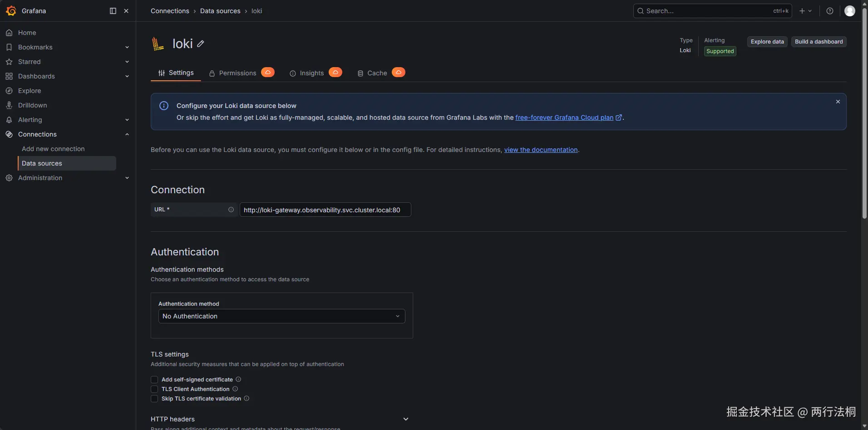Click the Dashboards grid icon
Viewport: 868px width, 430px height.
[9, 76]
